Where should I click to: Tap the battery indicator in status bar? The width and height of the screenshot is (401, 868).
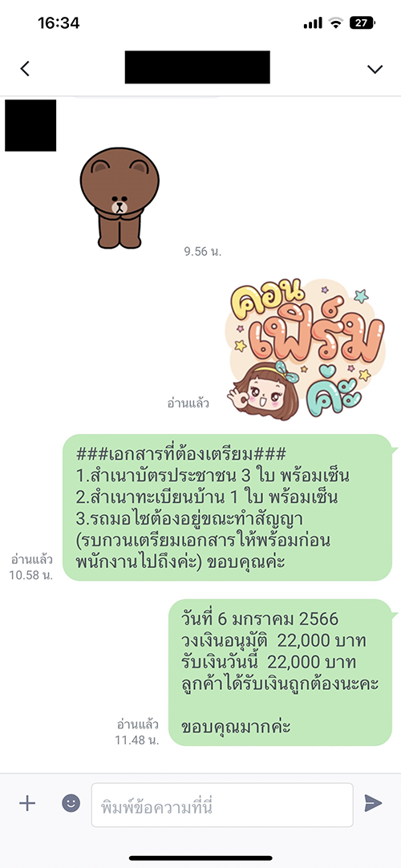tap(363, 22)
